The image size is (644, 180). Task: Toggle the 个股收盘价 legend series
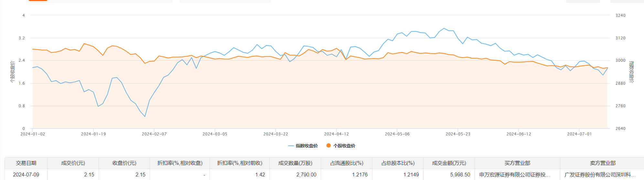pos(341,146)
